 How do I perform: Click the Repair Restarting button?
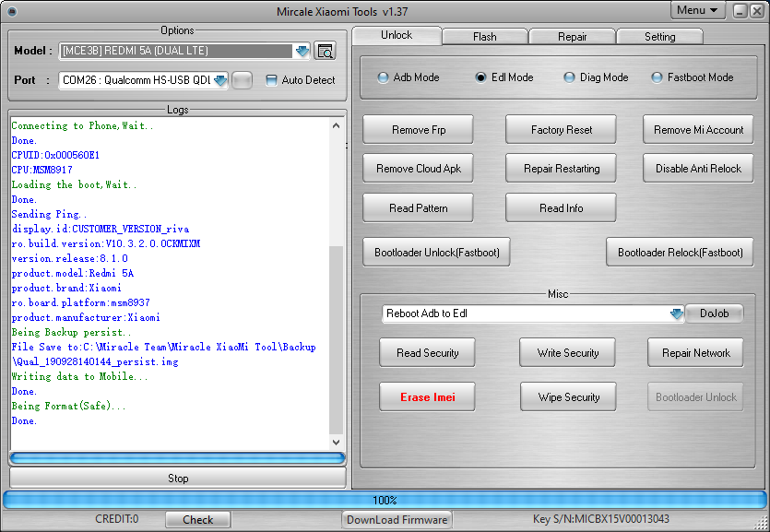562,169
